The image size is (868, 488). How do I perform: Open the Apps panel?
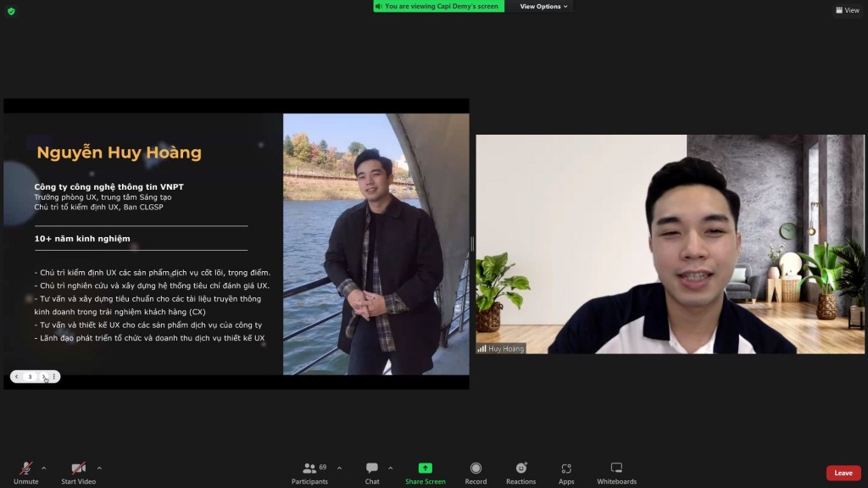(x=566, y=473)
